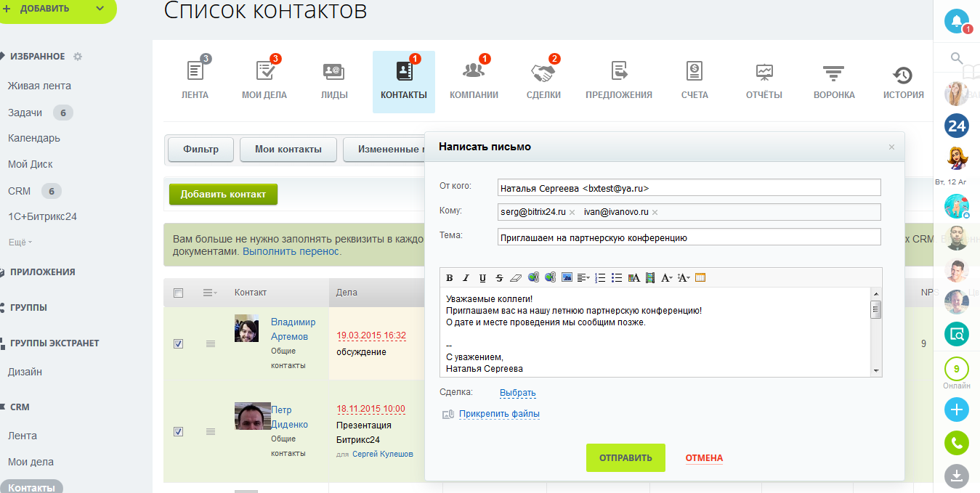The height and width of the screenshot is (493, 980).
Task: Click the paperclip icon beside Прикрепить файлы
Action: [447, 414]
